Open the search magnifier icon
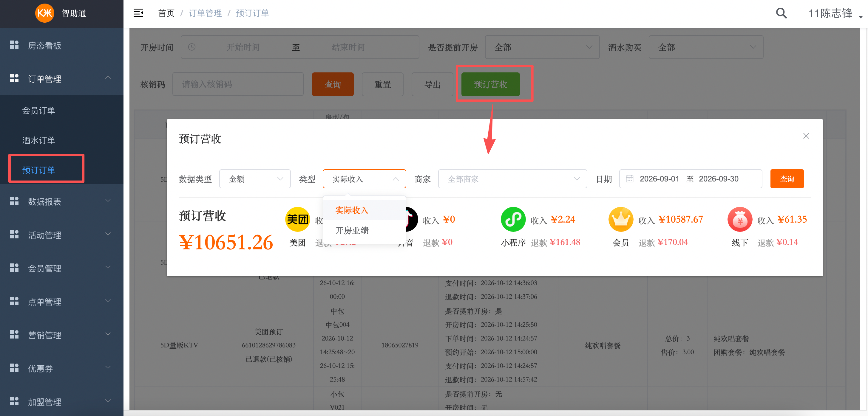Viewport: 868px width, 416px height. (x=781, y=13)
